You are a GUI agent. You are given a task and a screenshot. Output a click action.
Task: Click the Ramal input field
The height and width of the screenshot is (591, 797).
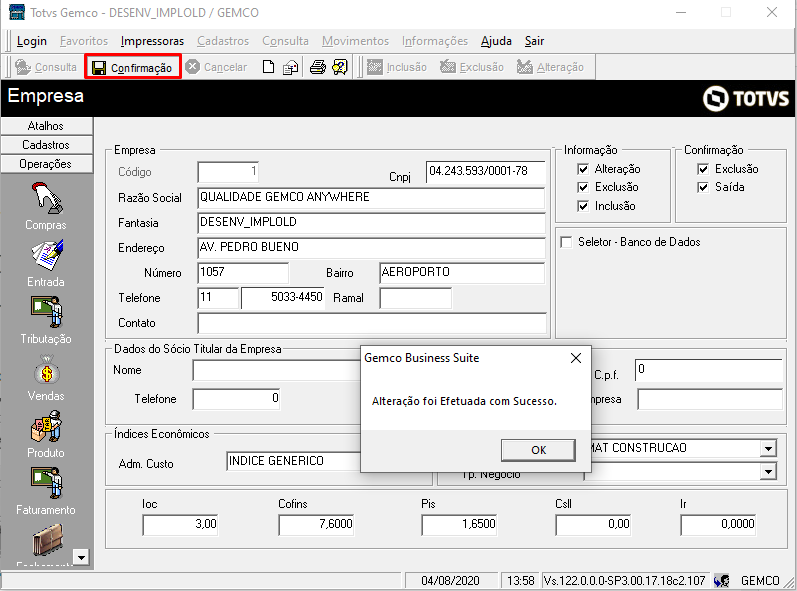point(415,298)
